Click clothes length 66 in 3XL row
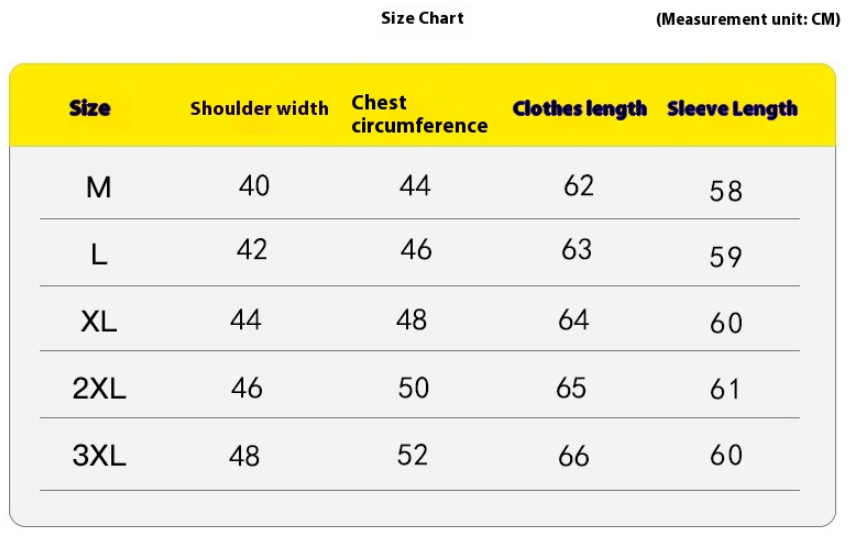852x546 pixels. (573, 456)
